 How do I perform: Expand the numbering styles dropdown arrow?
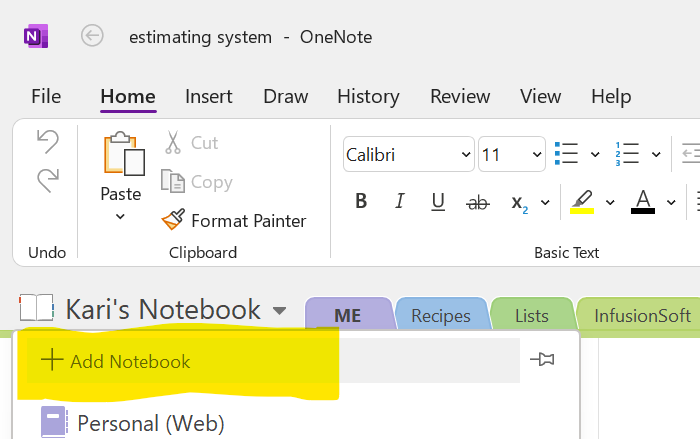pos(656,155)
